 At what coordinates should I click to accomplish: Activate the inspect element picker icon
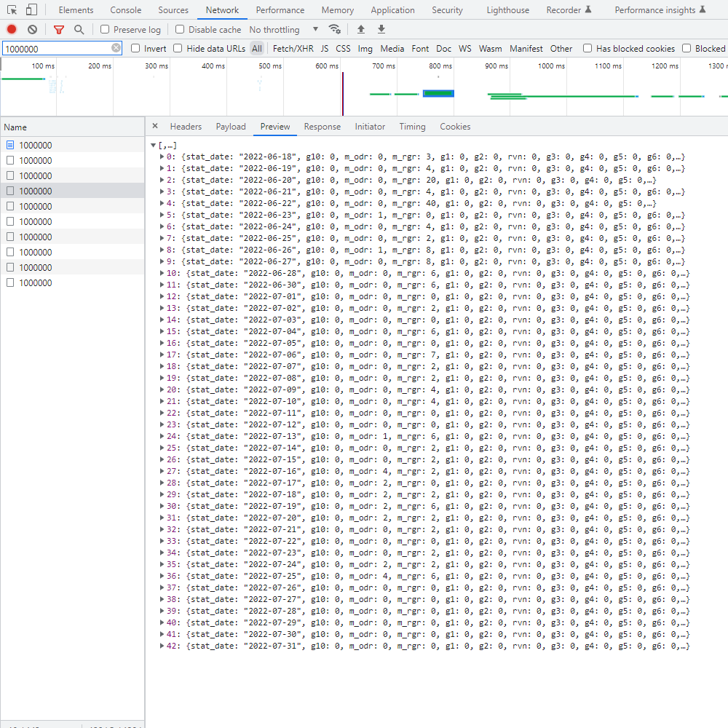pyautogui.click(x=12, y=9)
